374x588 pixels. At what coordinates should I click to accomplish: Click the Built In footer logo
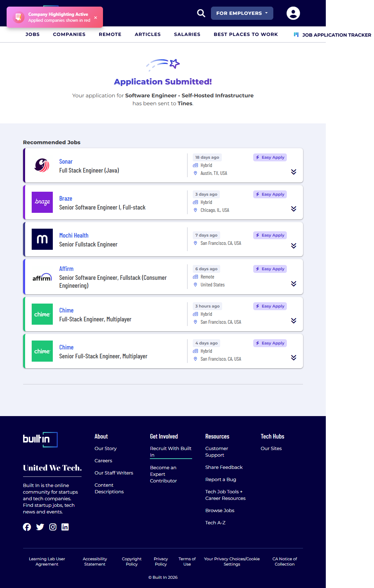click(40, 440)
